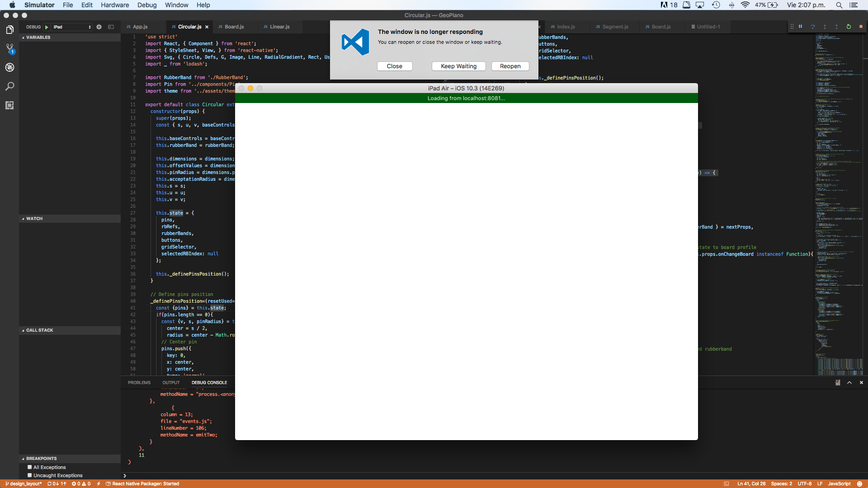Stop debugging with the red square icon
The image size is (868, 488).
pos(861,27)
